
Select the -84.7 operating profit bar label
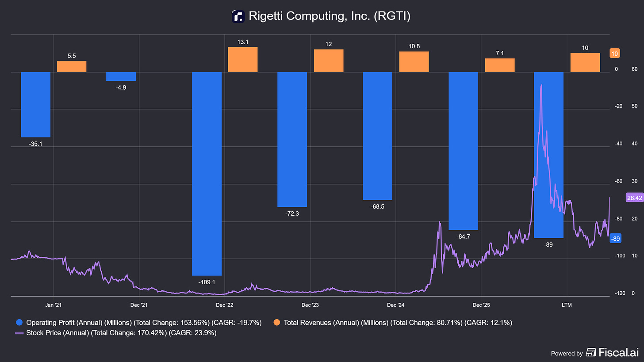pos(463,236)
